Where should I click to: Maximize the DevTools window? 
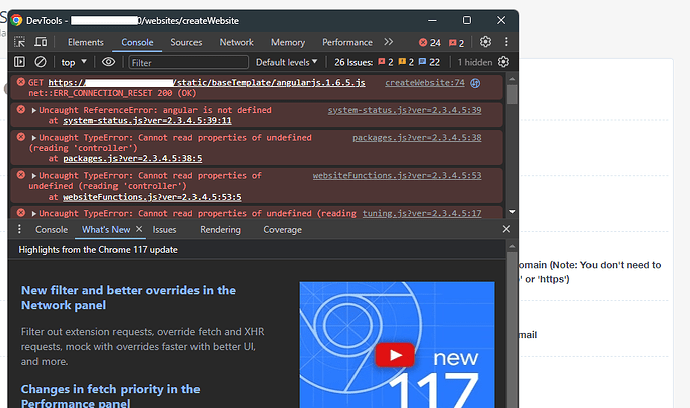pos(467,20)
